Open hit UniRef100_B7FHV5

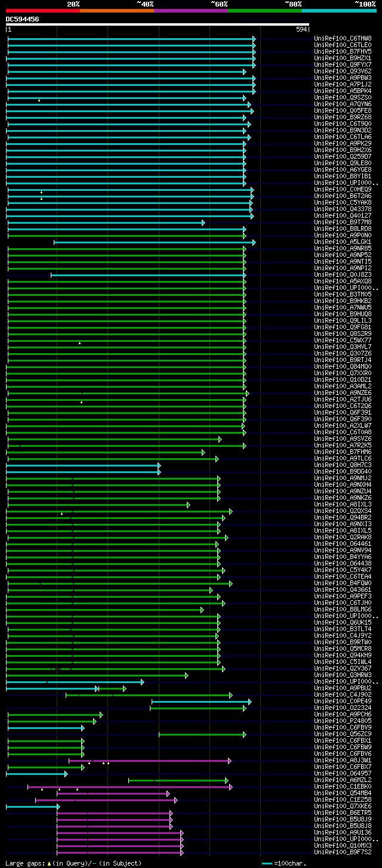tap(343, 51)
